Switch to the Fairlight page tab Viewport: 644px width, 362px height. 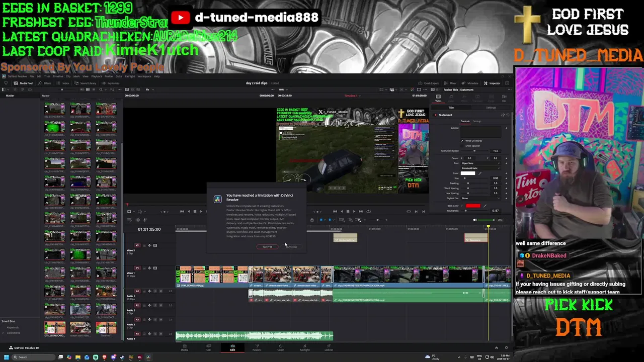(305, 347)
